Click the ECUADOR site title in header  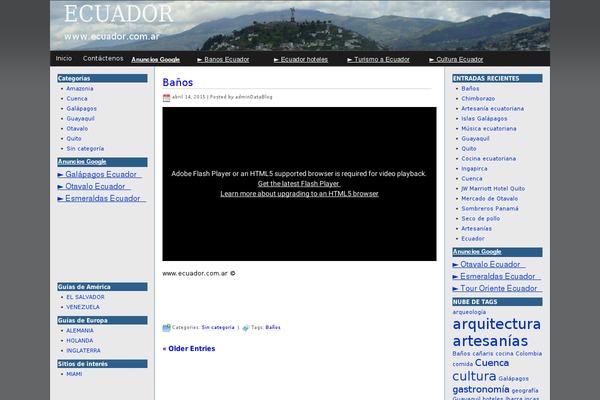click(x=118, y=14)
